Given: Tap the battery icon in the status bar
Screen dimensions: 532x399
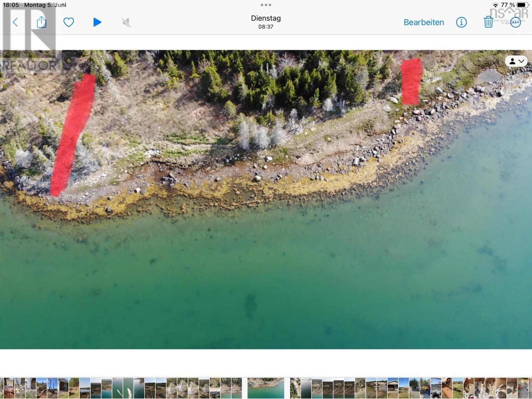Looking at the screenshot, I should 522,5.
